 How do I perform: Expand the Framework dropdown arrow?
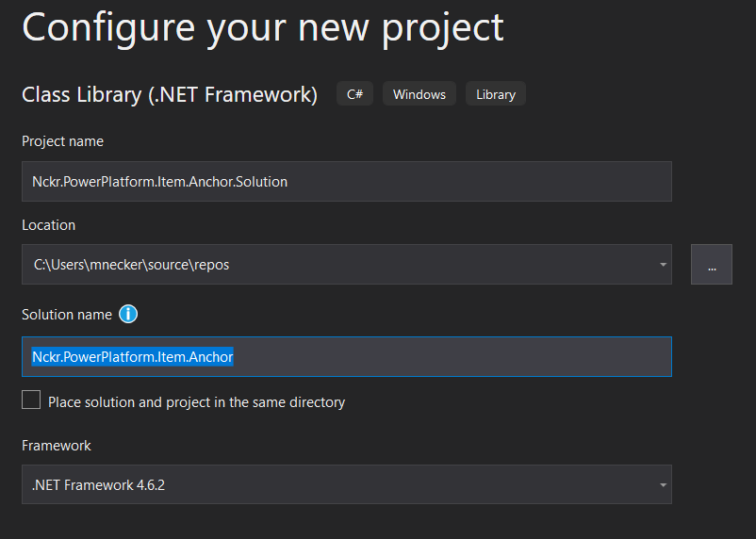(x=663, y=484)
